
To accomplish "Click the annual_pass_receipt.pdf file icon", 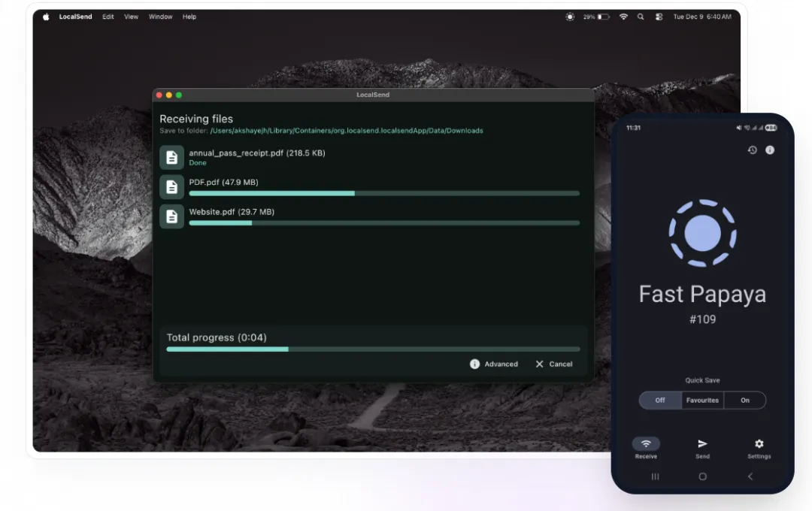I will coord(171,157).
